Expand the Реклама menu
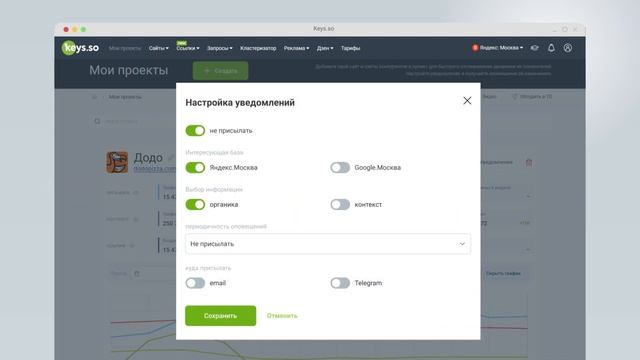640x360 pixels. click(296, 48)
